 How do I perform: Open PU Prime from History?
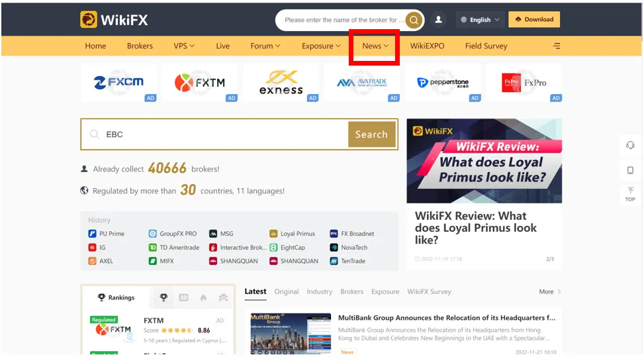107,234
